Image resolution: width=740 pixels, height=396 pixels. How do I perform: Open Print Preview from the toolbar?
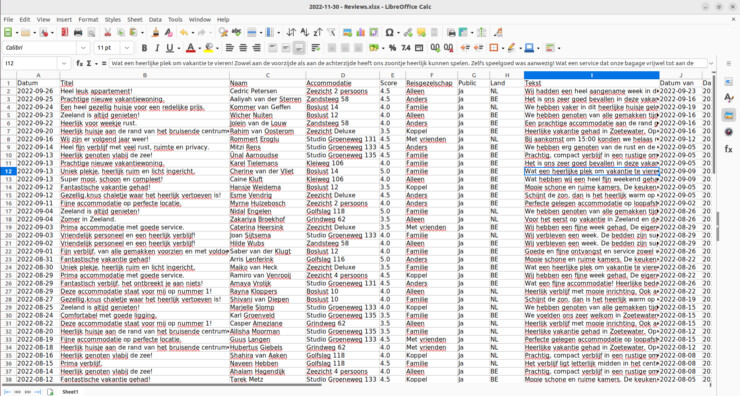coord(91,33)
